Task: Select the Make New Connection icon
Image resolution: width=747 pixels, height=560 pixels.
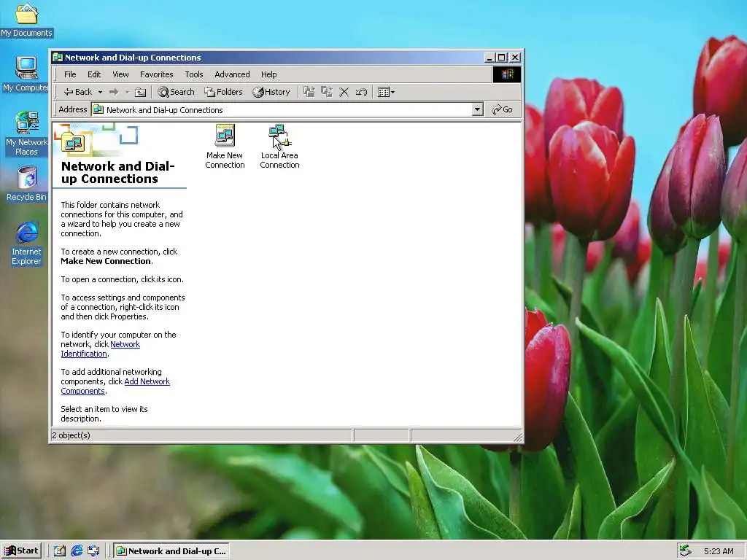Action: pyautogui.click(x=225, y=147)
